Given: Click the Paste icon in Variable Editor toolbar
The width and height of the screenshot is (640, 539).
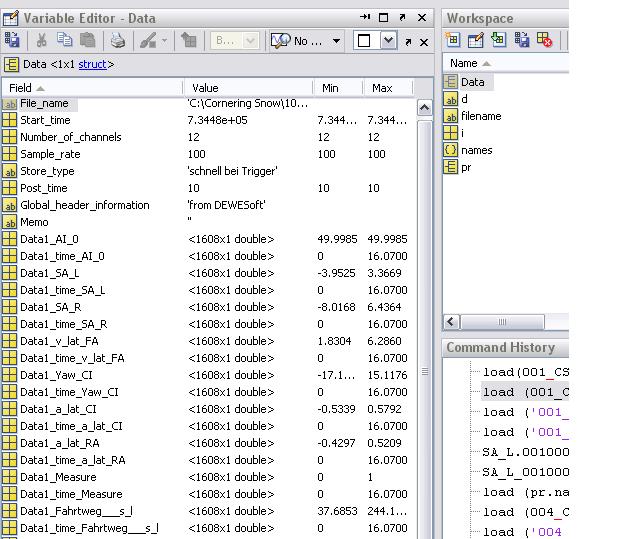Looking at the screenshot, I should pos(88,41).
